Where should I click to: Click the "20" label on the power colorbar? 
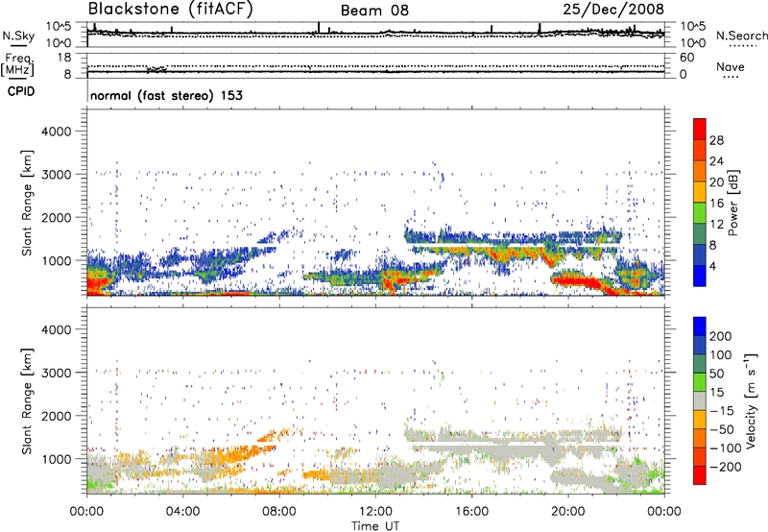[716, 182]
